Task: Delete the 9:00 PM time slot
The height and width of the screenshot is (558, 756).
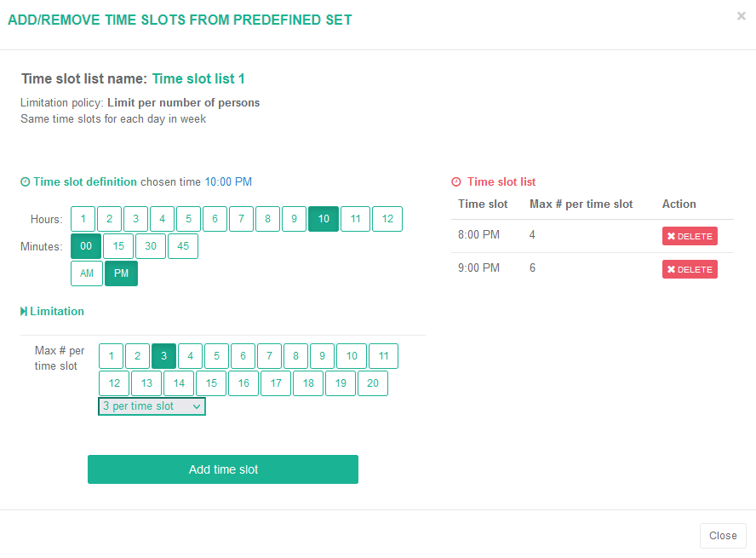Action: click(x=690, y=269)
